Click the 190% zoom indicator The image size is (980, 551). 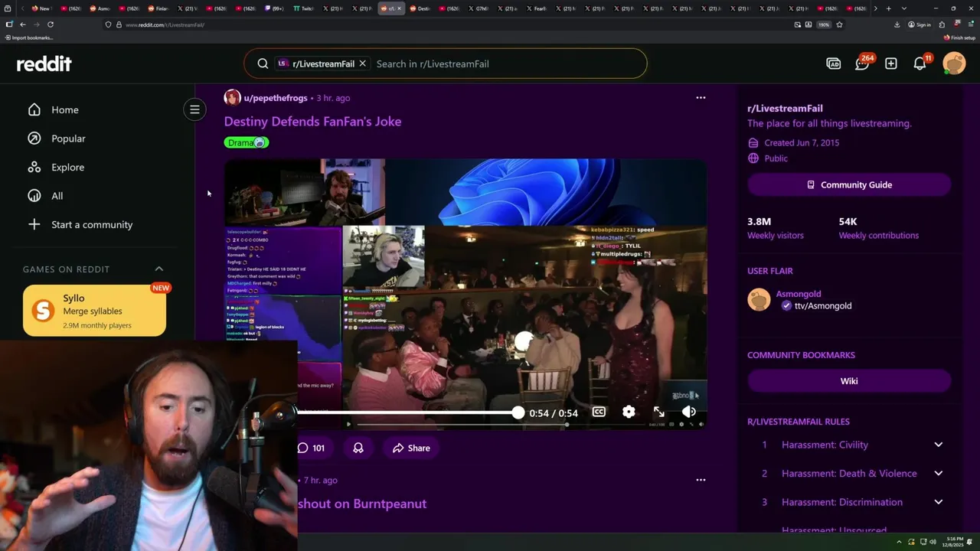point(824,24)
